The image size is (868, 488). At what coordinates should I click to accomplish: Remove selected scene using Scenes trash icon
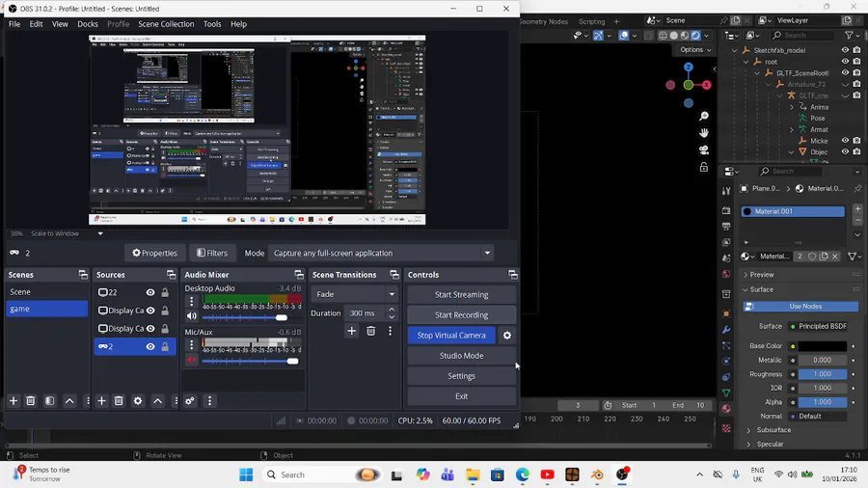pyautogui.click(x=31, y=400)
